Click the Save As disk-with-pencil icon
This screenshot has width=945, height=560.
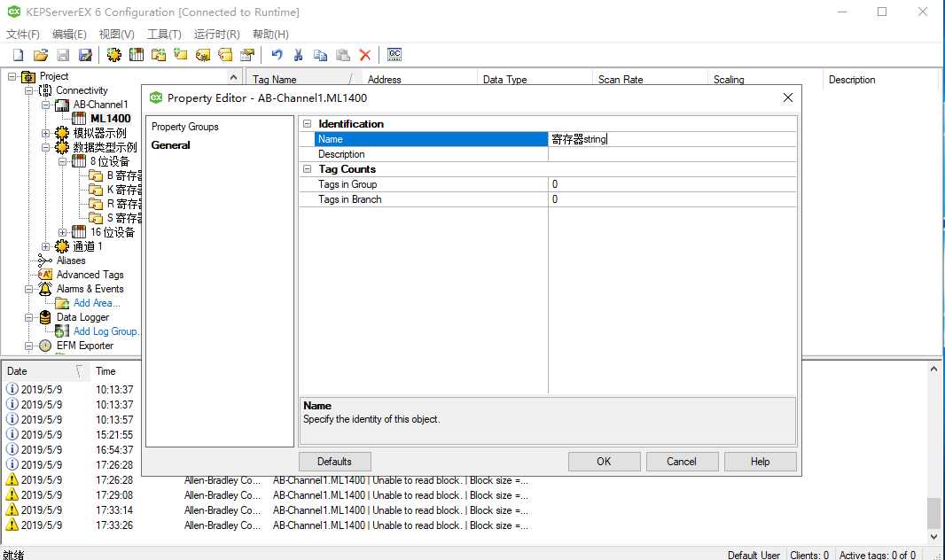(85, 55)
